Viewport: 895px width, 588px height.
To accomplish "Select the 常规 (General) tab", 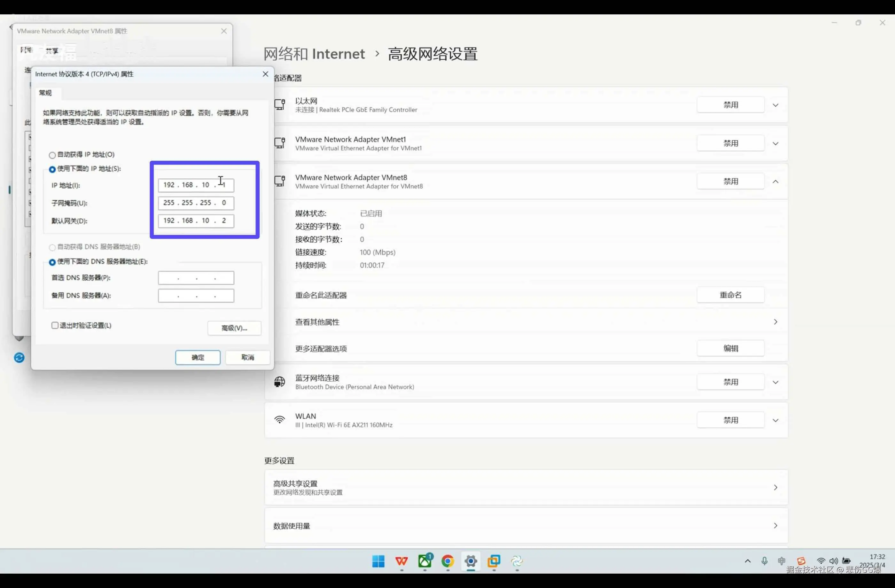I will pos(45,93).
